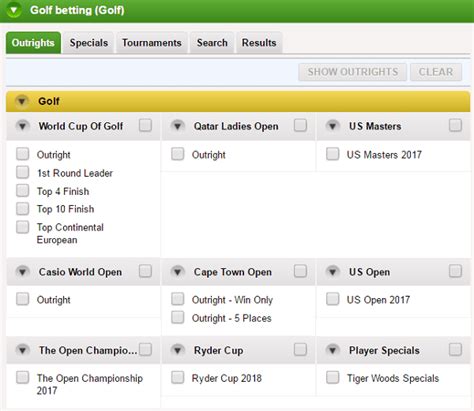Click the 'US Open' heading text
Image resolution: width=474 pixels, height=411 pixels.
369,272
